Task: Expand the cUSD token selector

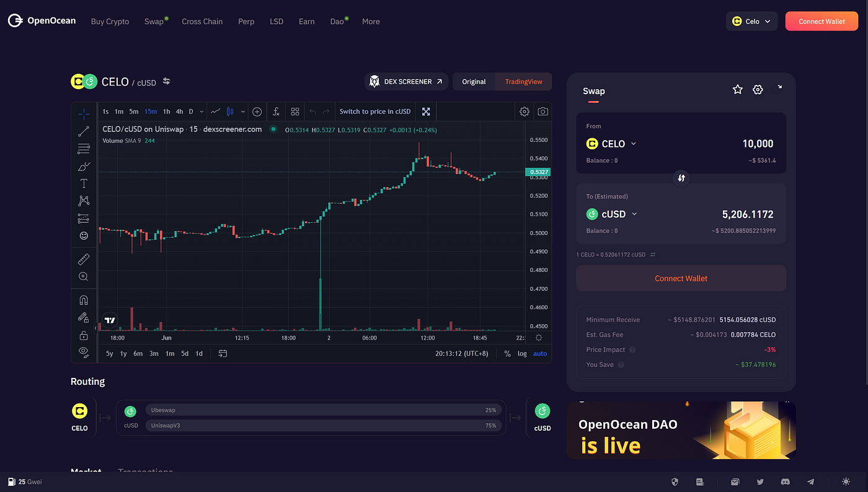Action: click(x=612, y=214)
